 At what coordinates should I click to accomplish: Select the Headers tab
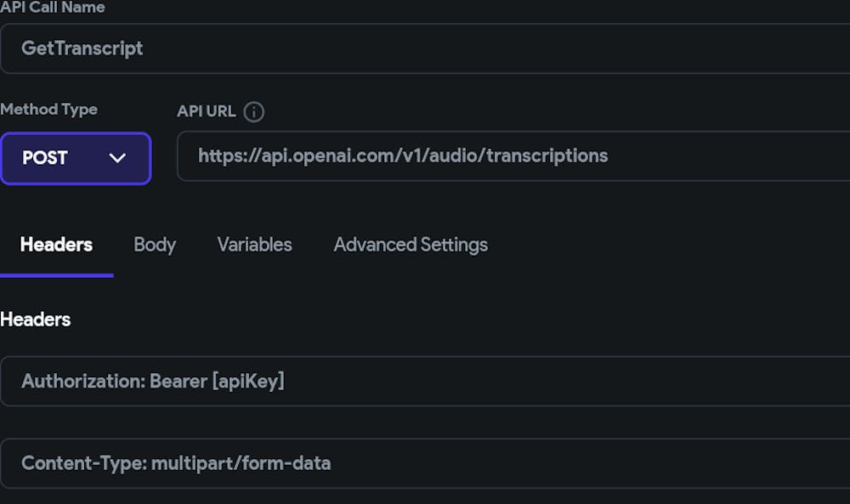[x=56, y=245]
